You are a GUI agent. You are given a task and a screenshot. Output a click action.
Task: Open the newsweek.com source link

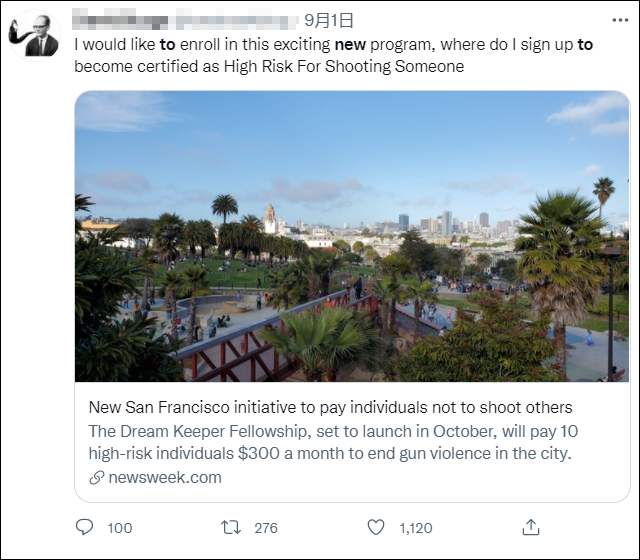click(164, 478)
